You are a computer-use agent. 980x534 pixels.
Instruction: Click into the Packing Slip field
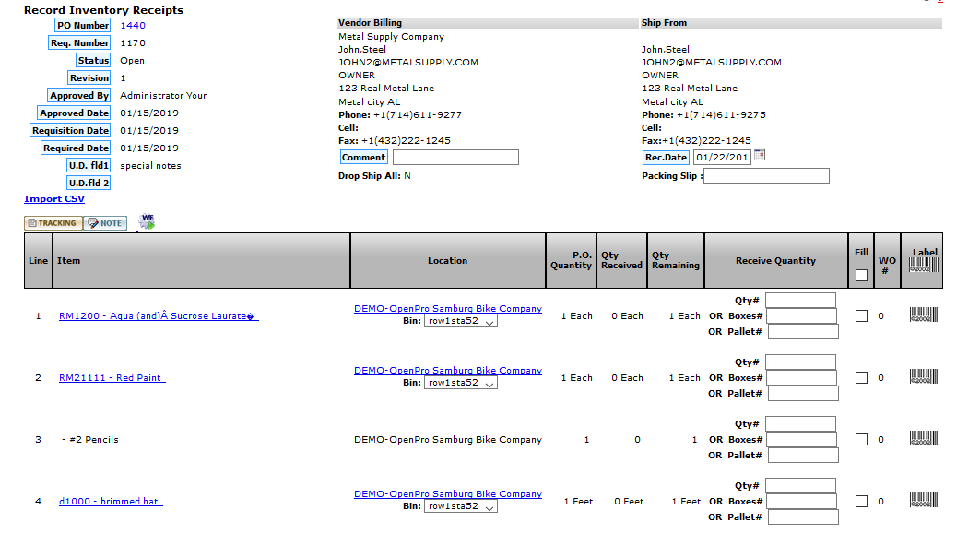point(766,175)
